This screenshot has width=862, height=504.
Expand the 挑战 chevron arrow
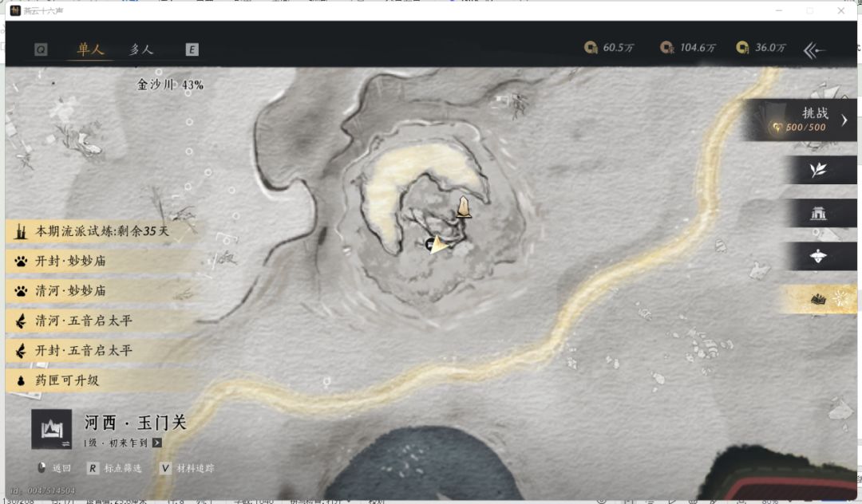844,120
